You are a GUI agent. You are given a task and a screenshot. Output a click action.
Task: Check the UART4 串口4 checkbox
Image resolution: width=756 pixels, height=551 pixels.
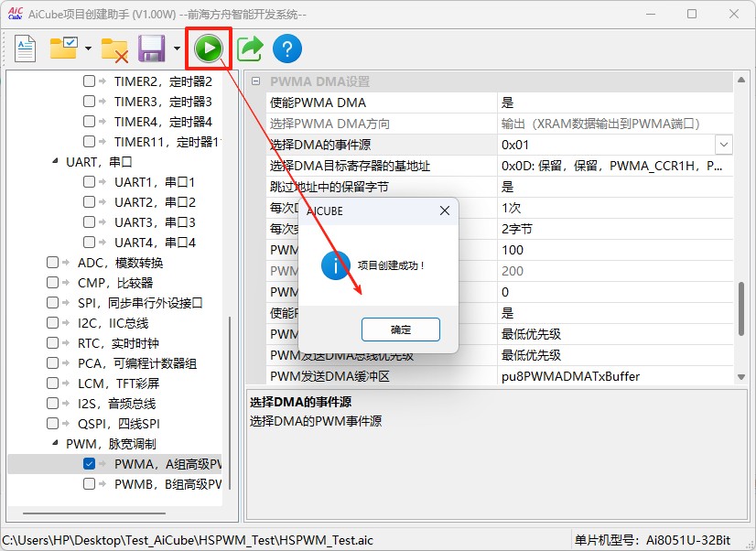coord(89,242)
